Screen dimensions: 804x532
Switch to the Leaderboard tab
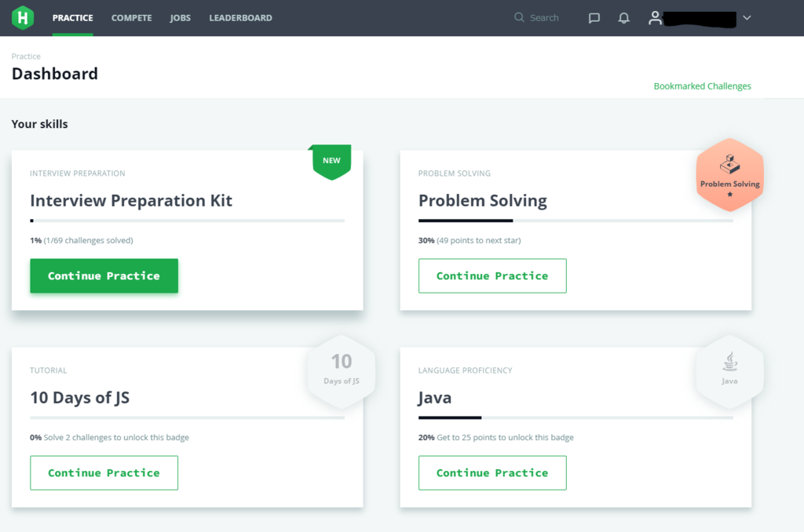point(240,18)
